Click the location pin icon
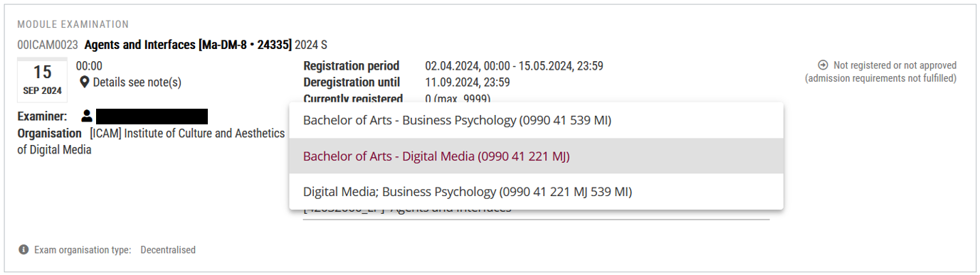The height and width of the screenshot is (275, 980). pos(84,82)
